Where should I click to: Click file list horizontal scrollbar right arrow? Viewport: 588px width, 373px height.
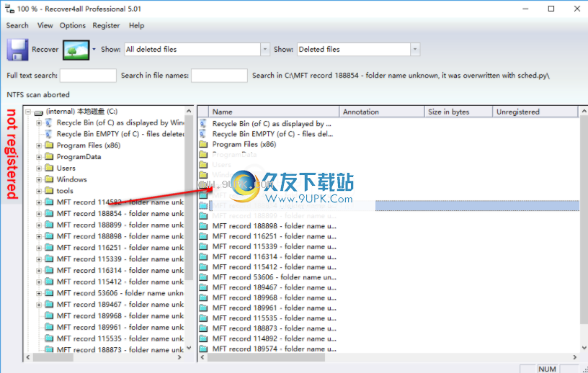click(x=574, y=357)
